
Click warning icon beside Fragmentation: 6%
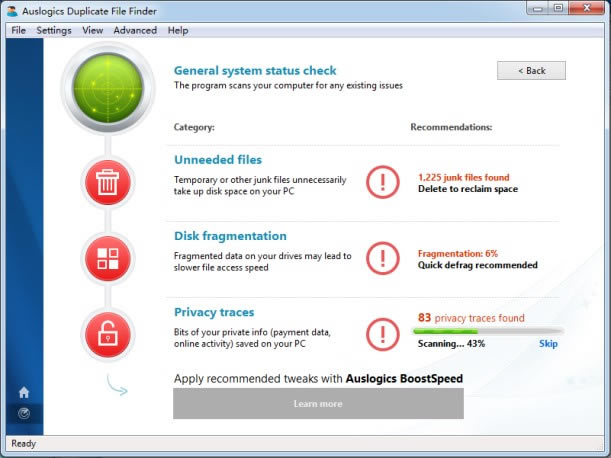click(383, 258)
